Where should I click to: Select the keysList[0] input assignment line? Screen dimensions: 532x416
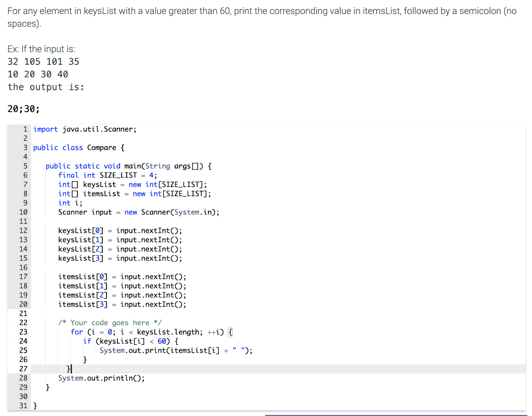pos(114,230)
